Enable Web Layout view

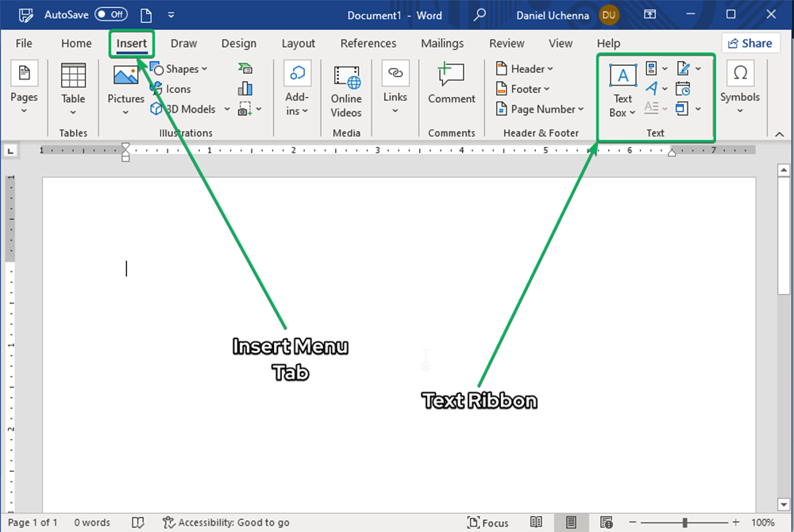[607, 522]
